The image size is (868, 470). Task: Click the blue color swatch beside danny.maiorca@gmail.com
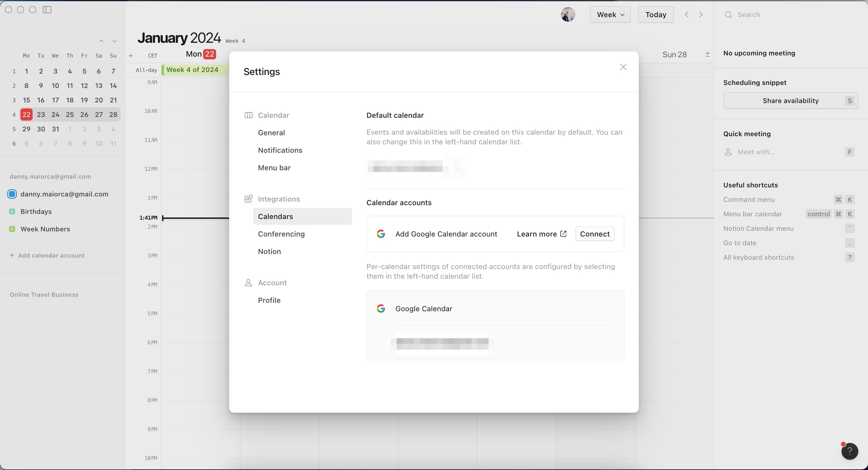click(x=12, y=194)
